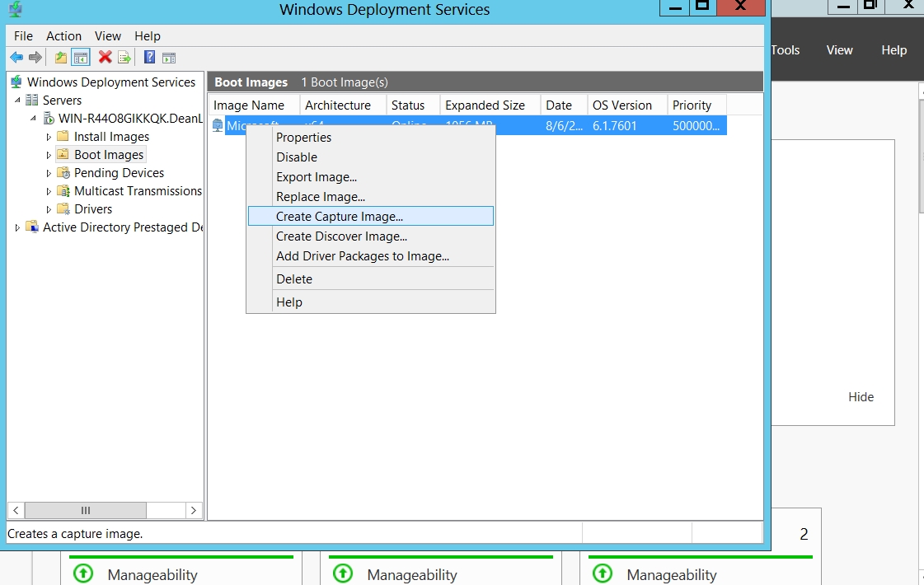The height and width of the screenshot is (585, 924).
Task: Choose Create Capture Image from context menu
Action: [340, 217]
